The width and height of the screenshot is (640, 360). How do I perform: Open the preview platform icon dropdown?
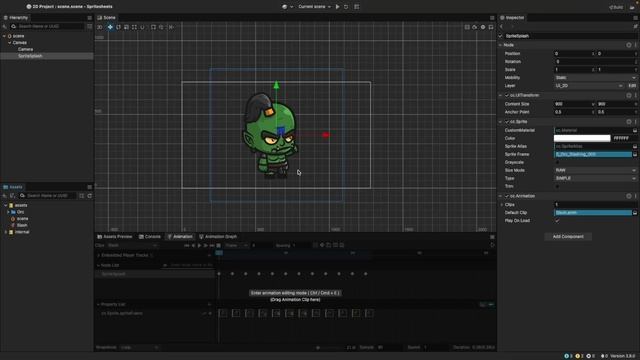pos(287,7)
